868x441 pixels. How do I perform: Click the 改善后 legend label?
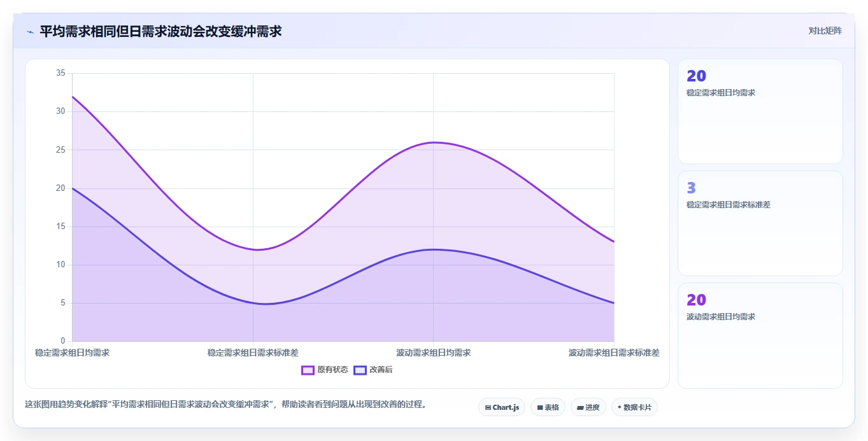coord(381,370)
